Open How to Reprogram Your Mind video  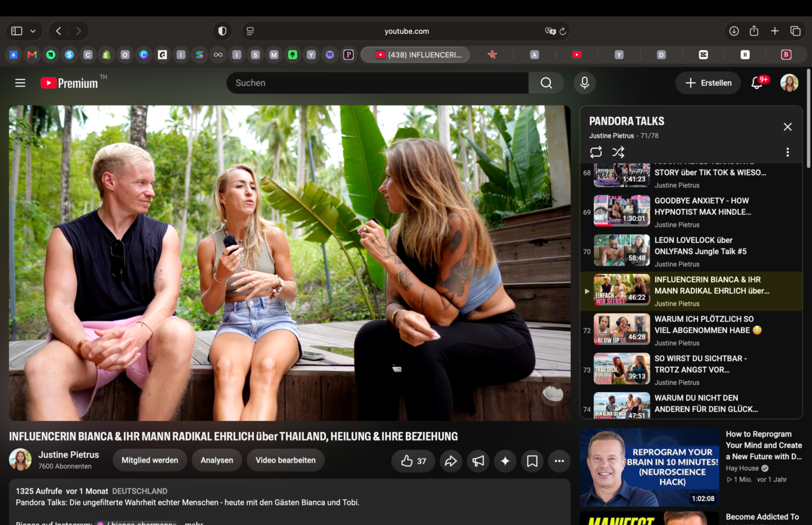coord(691,468)
